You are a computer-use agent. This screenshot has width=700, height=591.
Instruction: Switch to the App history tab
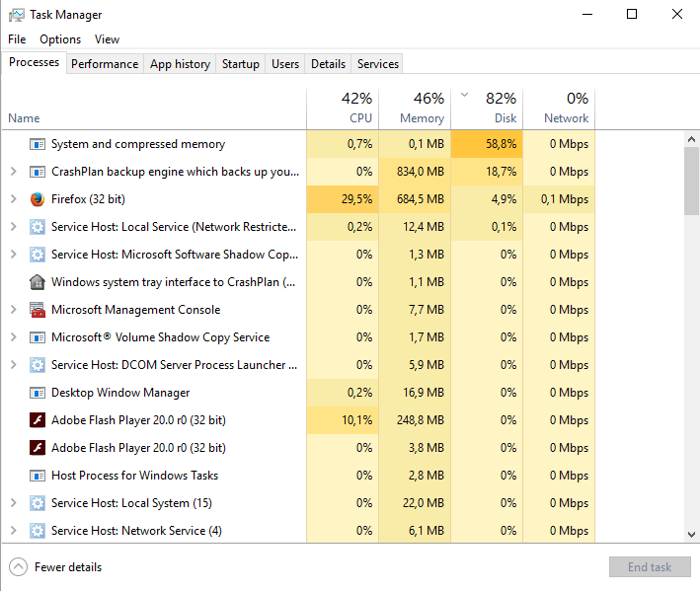point(180,64)
